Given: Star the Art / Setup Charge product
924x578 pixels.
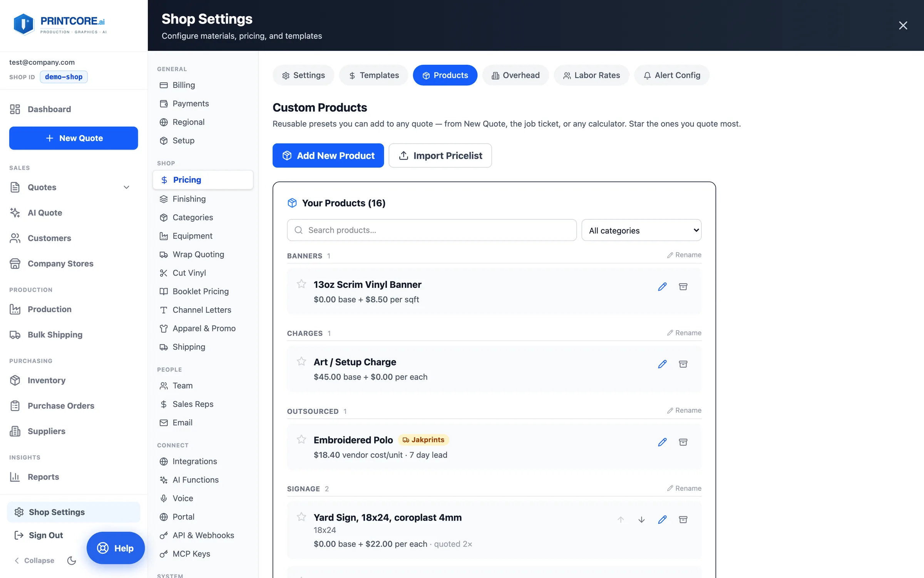Looking at the screenshot, I should pos(301,361).
